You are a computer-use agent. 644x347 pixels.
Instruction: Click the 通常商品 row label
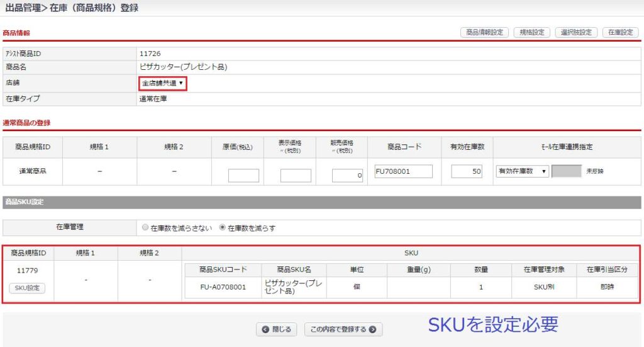33,171
